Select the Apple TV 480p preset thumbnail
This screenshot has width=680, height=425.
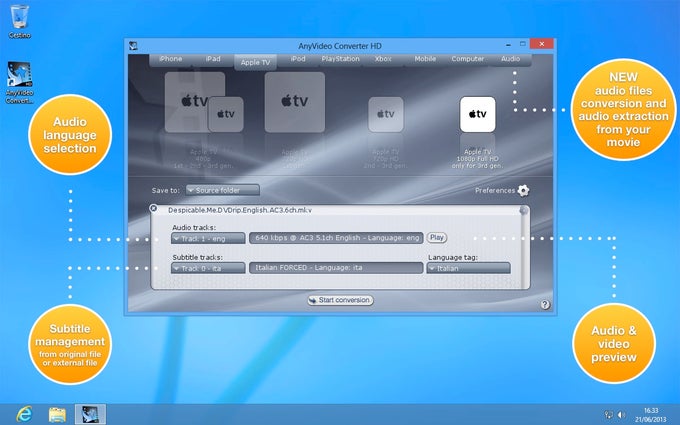point(204,102)
